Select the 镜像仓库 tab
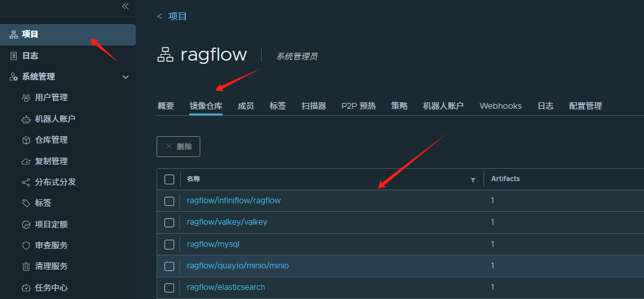The height and width of the screenshot is (299, 644). pos(206,106)
